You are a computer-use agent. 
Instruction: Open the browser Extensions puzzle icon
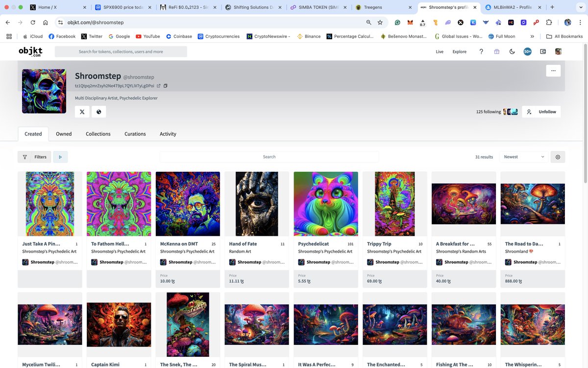pos(549,23)
